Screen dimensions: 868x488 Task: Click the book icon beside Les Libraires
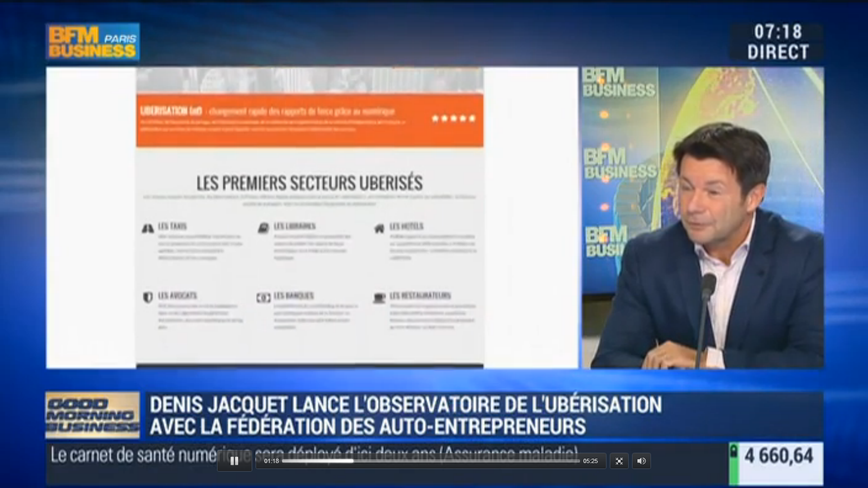tap(263, 228)
